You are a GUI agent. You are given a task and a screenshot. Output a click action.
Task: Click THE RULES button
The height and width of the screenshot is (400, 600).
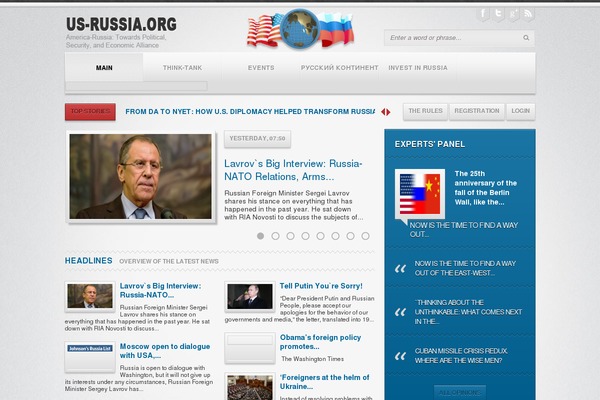(425, 111)
